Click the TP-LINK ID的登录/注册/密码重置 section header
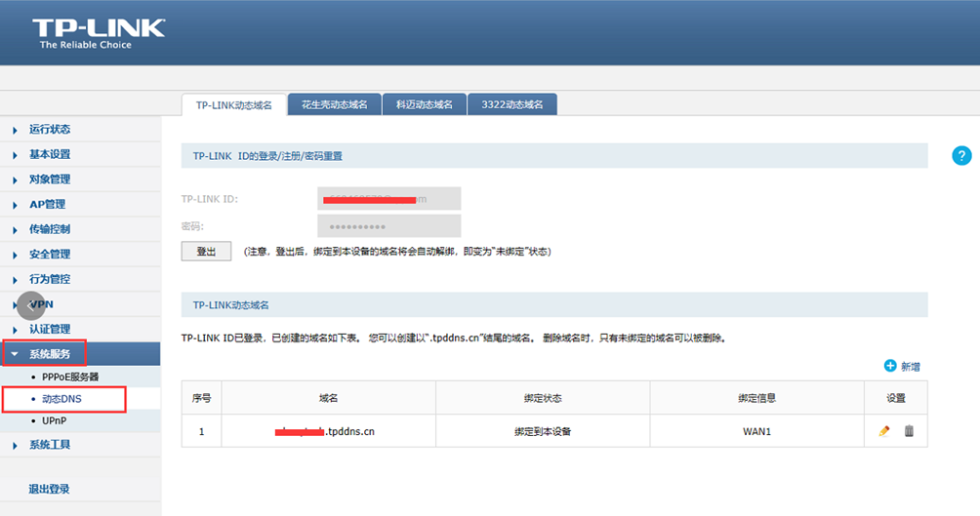Screen dimensions: 980x516 pyautogui.click(x=554, y=156)
